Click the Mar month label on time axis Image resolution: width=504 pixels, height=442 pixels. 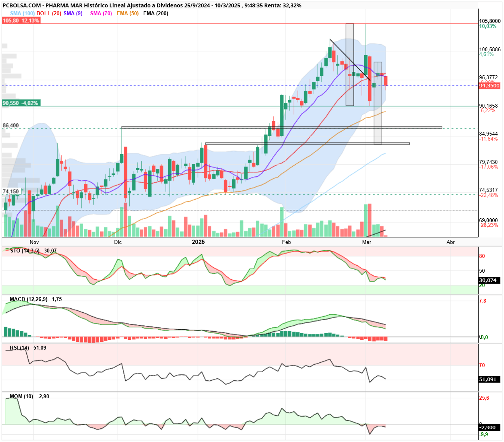[367, 242]
